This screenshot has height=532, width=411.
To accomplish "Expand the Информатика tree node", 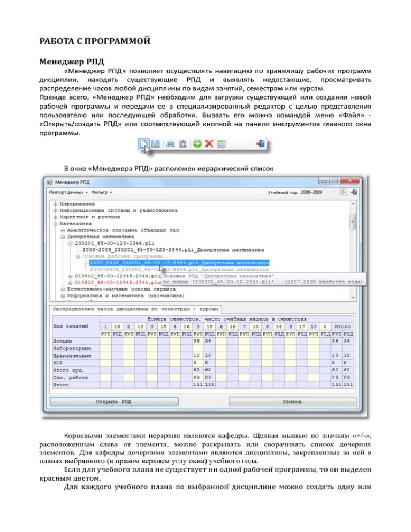I will (x=55, y=204).
